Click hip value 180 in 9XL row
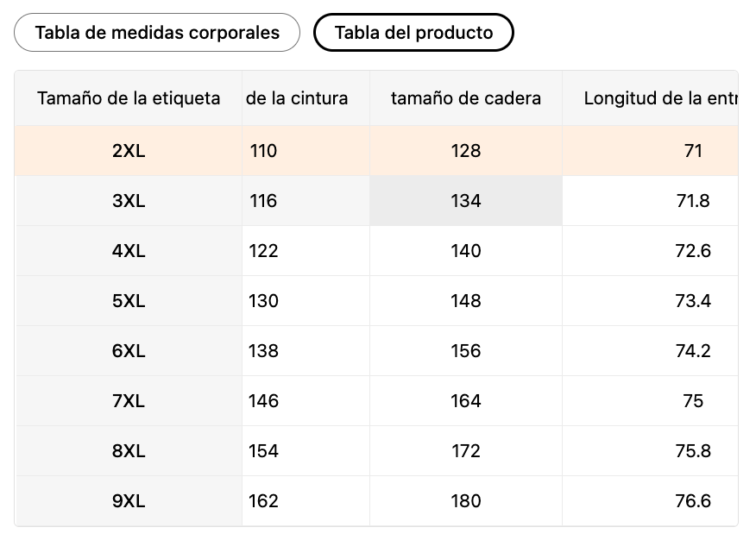Viewport: 756px width, 540px height. click(x=466, y=501)
